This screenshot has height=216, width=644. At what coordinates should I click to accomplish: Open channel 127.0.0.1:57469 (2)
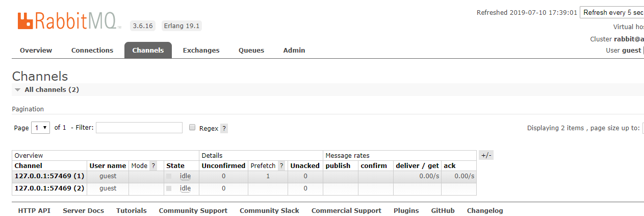pyautogui.click(x=49, y=188)
